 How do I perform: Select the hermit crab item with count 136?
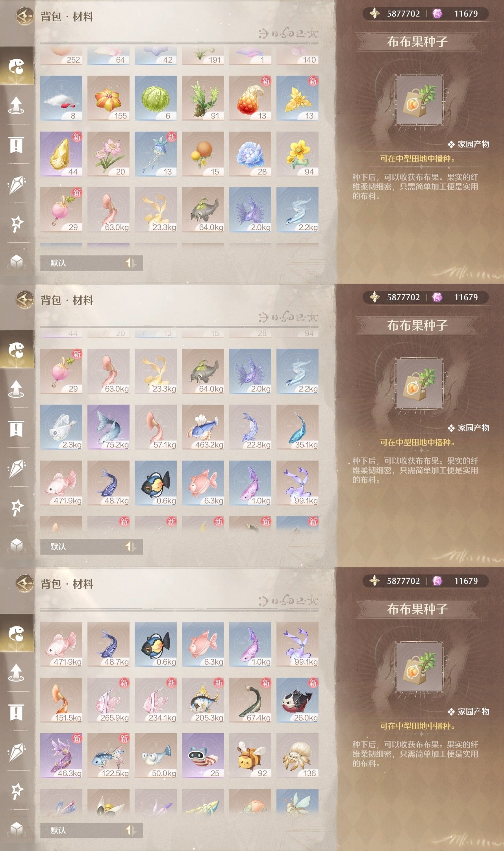coord(297,756)
